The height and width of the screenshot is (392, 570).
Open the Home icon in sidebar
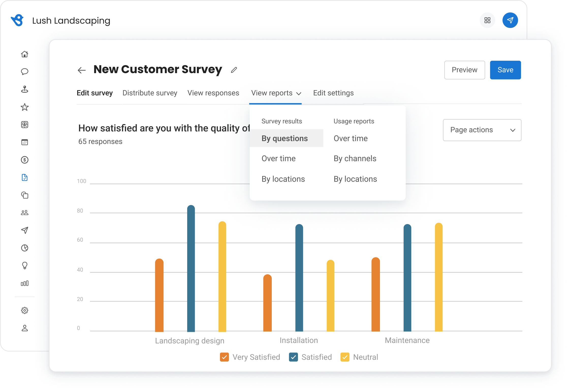click(x=25, y=54)
